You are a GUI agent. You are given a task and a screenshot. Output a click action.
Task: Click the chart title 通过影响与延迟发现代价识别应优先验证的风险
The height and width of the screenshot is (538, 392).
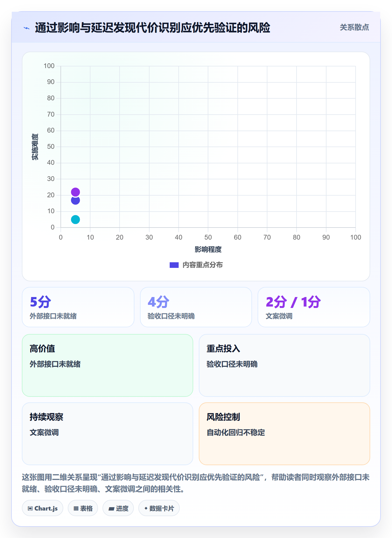pos(153,28)
